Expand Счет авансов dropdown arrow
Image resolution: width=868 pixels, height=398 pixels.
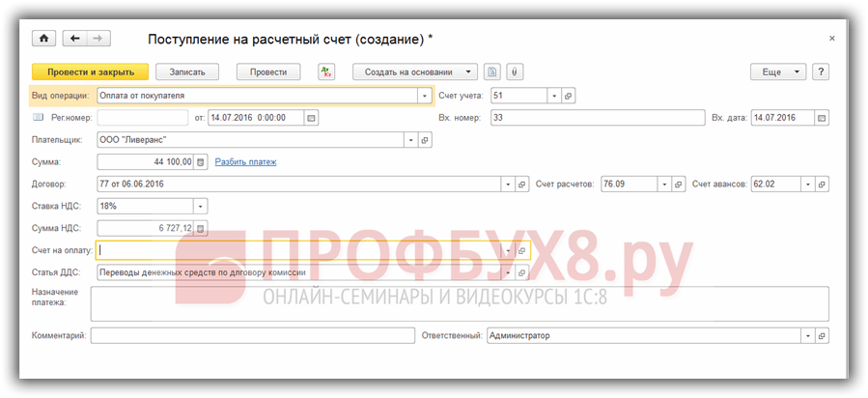[809, 185]
